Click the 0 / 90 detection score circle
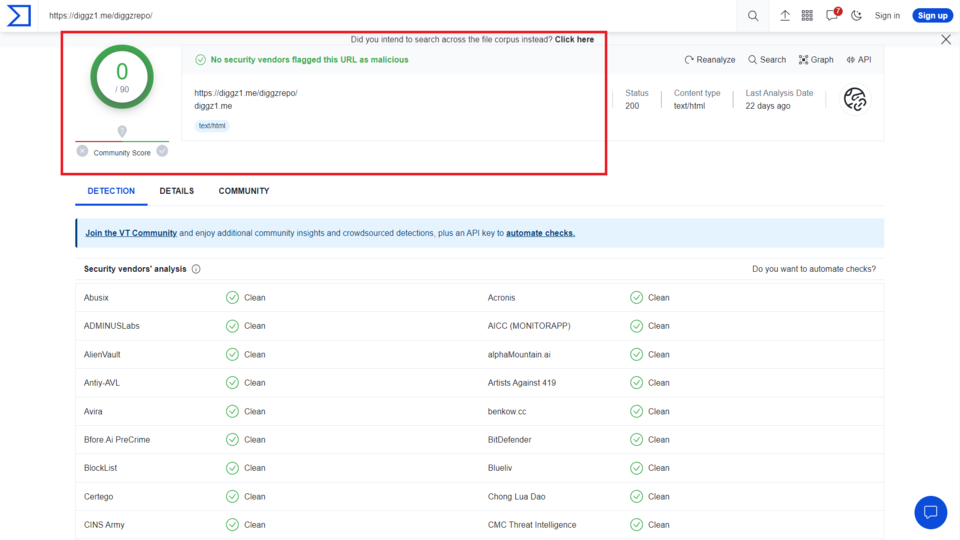 tap(122, 77)
